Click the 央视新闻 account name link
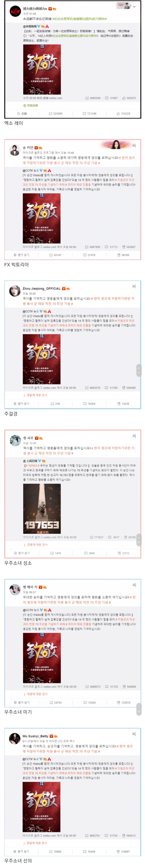Screen dimensions: 145x868 pyautogui.click(x=30, y=26)
